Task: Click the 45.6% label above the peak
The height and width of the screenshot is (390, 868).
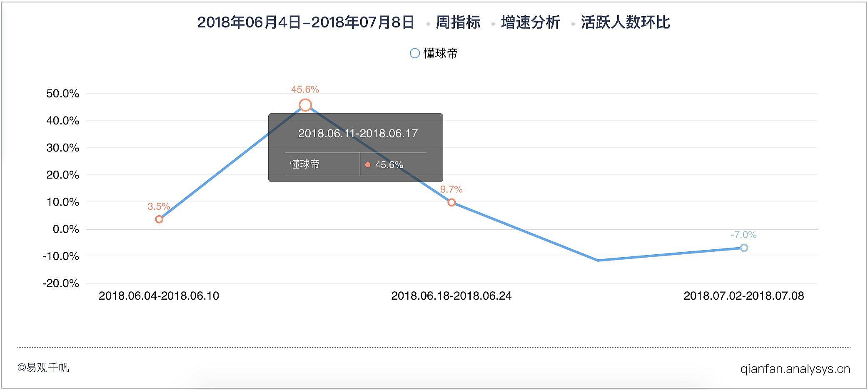Action: [x=305, y=89]
